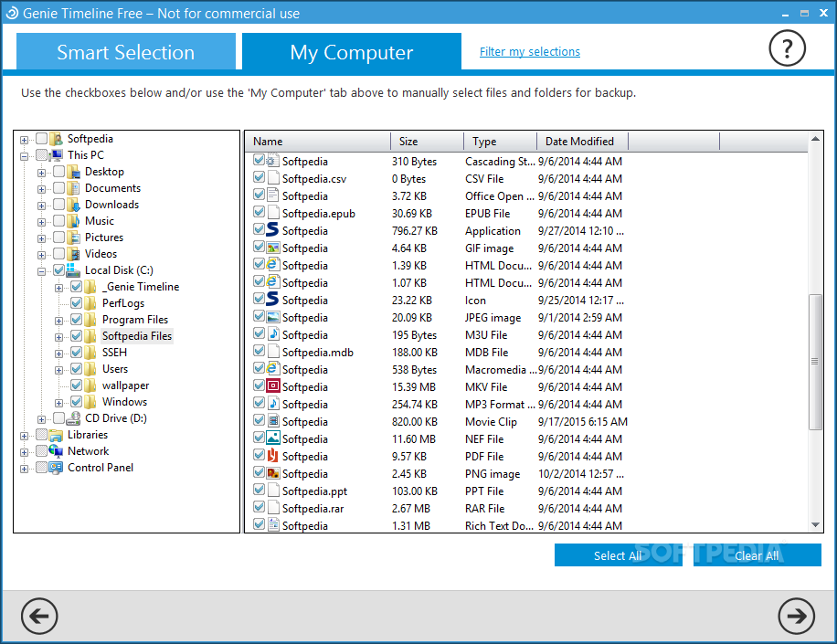Click the Rich Text Document file icon
The width and height of the screenshot is (837, 644).
click(273, 524)
